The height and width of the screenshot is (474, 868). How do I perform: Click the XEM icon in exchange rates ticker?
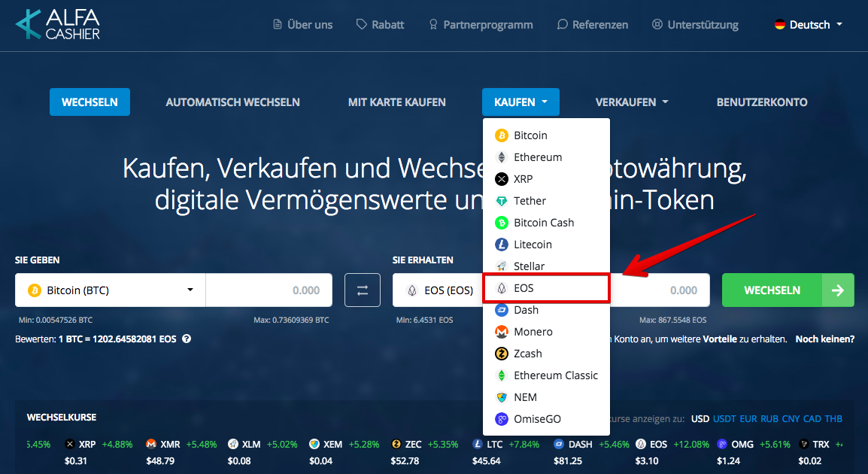(x=314, y=444)
